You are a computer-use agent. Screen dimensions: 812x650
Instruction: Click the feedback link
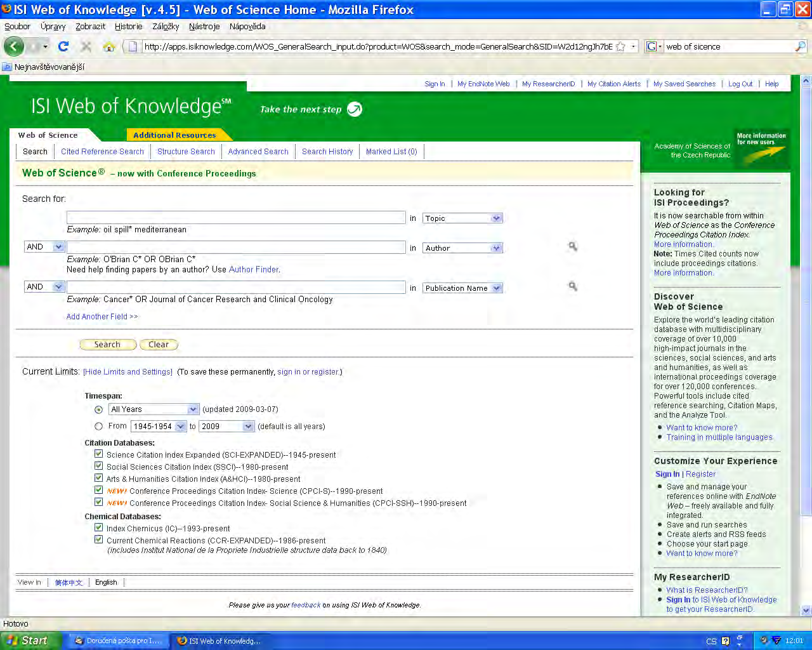(x=306, y=605)
